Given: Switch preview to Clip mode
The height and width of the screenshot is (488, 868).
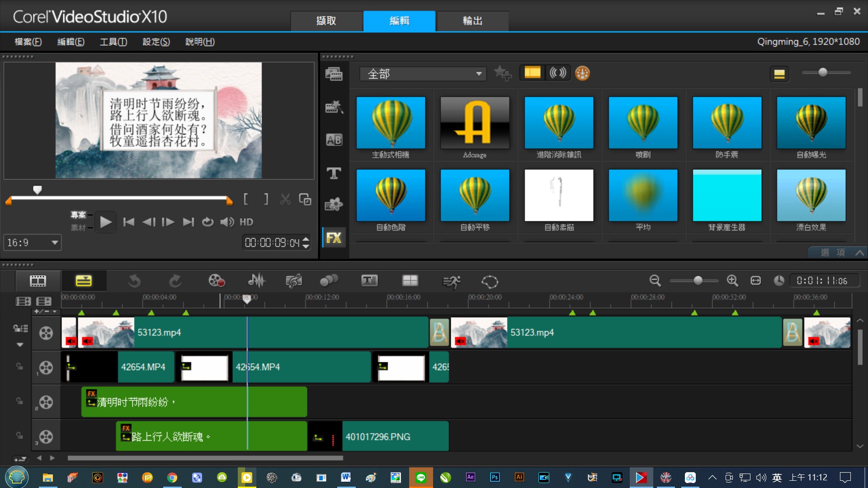Looking at the screenshot, I should click(x=78, y=228).
